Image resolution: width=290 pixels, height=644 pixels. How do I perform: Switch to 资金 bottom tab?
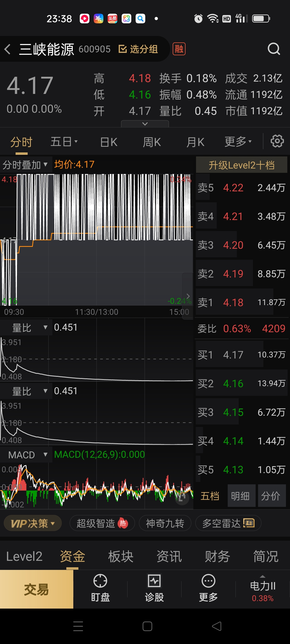73,556
